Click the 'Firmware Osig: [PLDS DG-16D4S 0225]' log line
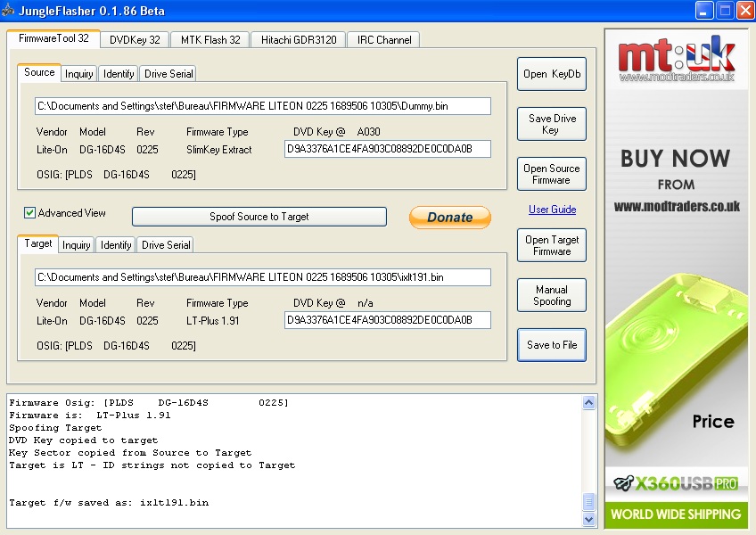 click(149, 403)
